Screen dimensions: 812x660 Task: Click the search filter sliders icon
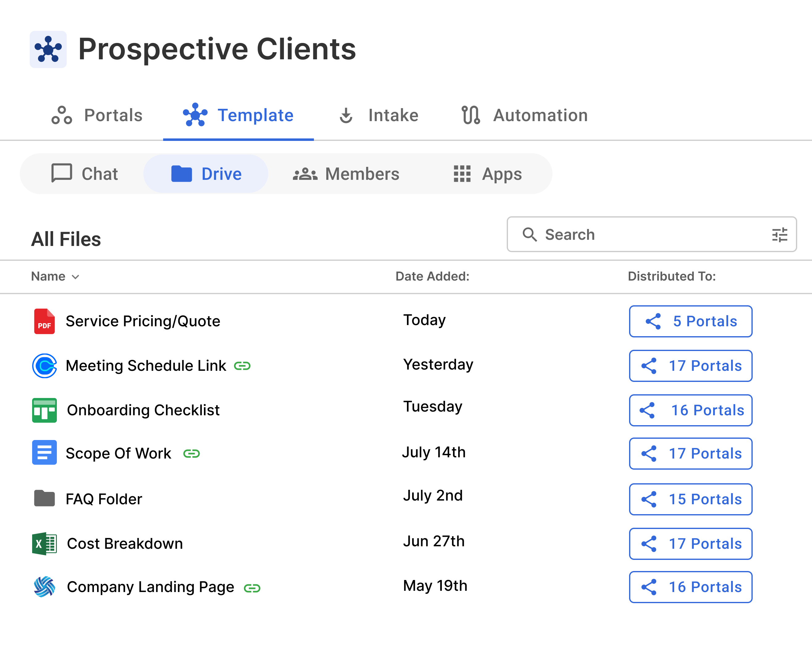pos(779,235)
